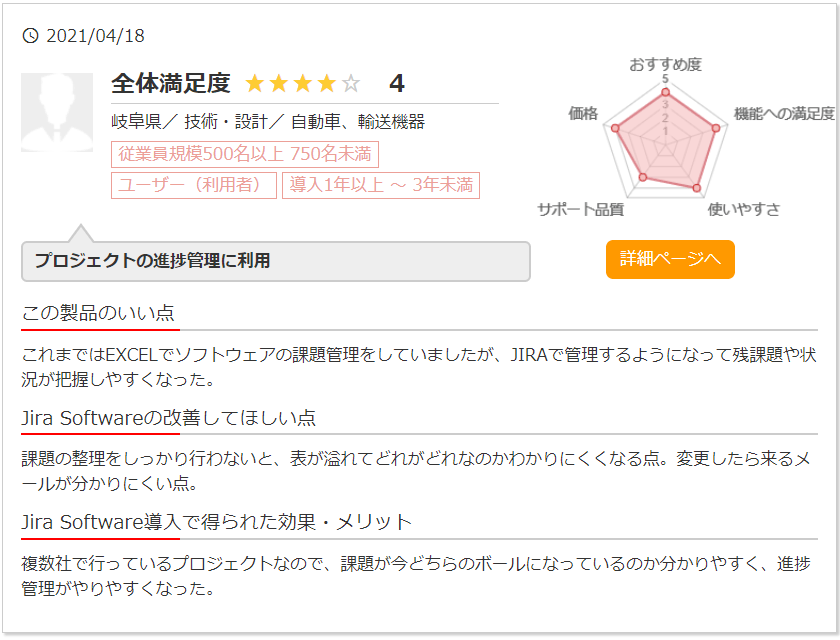Click the Jira Softwareの改善してほしい点 heading
840x640 pixels.
point(169,418)
